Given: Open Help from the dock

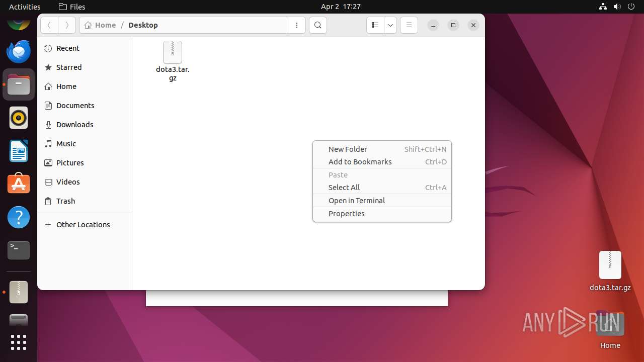Looking at the screenshot, I should click(19, 217).
